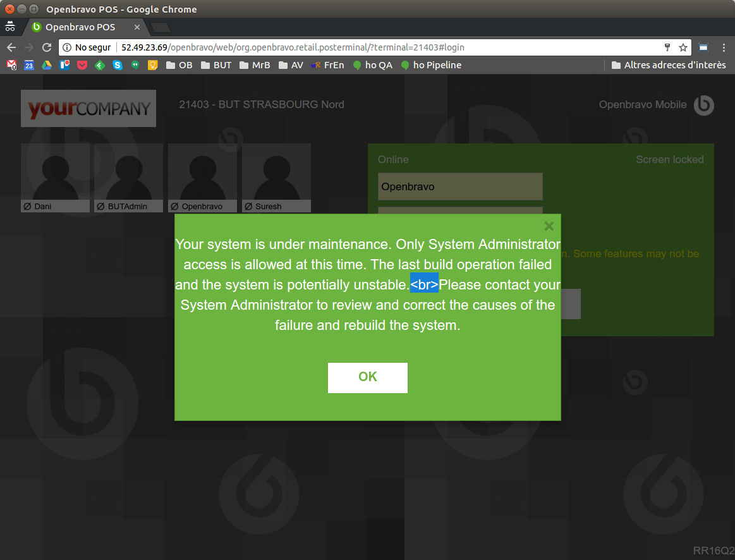Open the saved password key icon
This screenshot has width=735, height=560.
click(x=667, y=47)
